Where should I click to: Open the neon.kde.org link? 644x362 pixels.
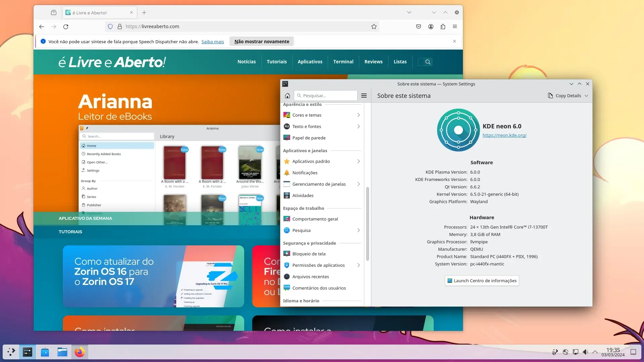tap(504, 135)
